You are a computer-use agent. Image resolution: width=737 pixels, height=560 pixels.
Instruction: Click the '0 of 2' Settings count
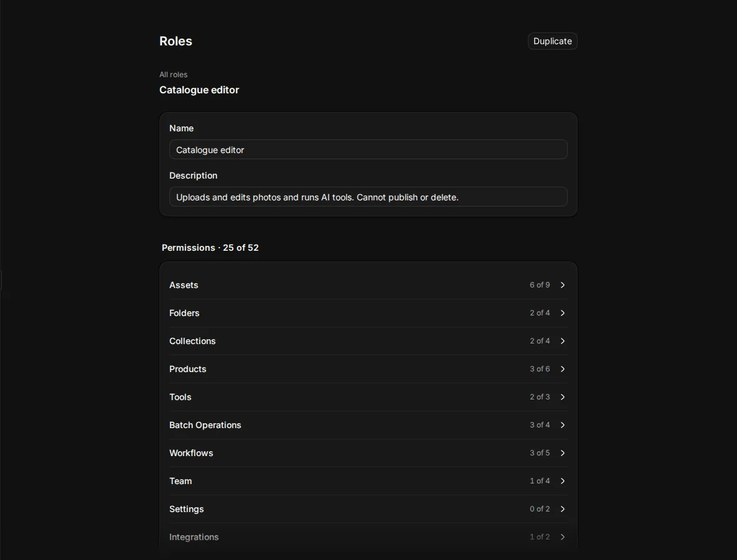pos(540,509)
